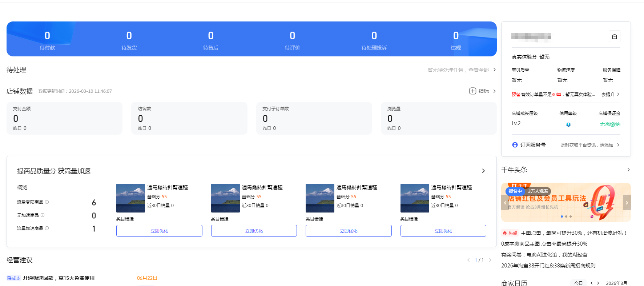The height and width of the screenshot is (286, 644).
Task: Click the add 指标 plus icon
Action: tap(472, 91)
